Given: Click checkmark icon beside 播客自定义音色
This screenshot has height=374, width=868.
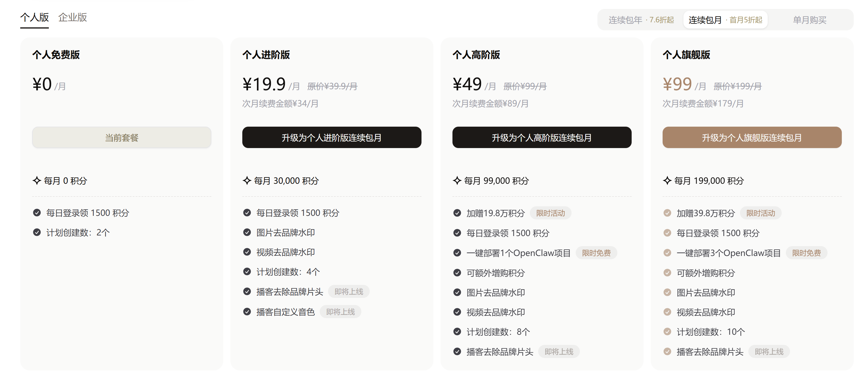Looking at the screenshot, I should pos(247,312).
